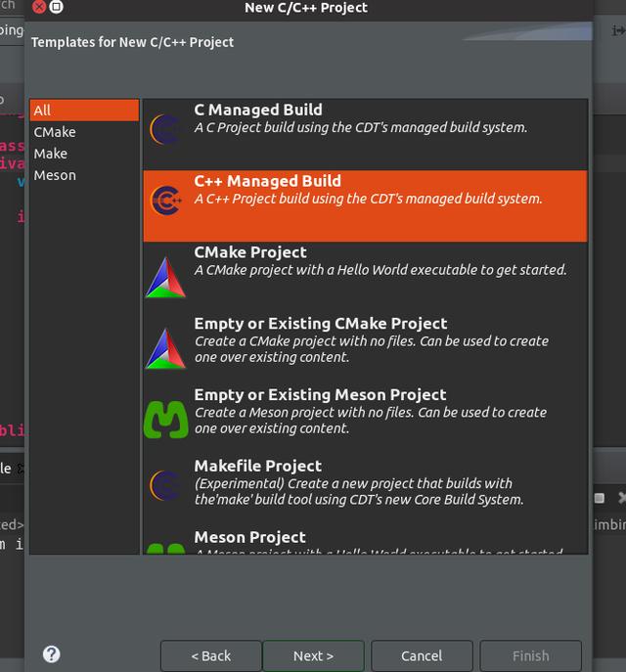Screen dimensions: 626x672
Task: Choose the C Managed Build template title
Action: [x=258, y=111]
